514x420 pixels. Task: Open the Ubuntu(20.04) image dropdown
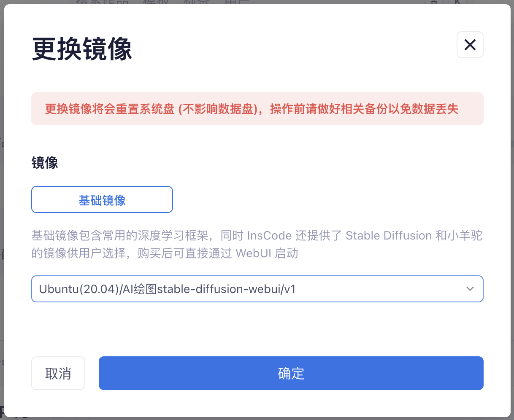[257, 289]
